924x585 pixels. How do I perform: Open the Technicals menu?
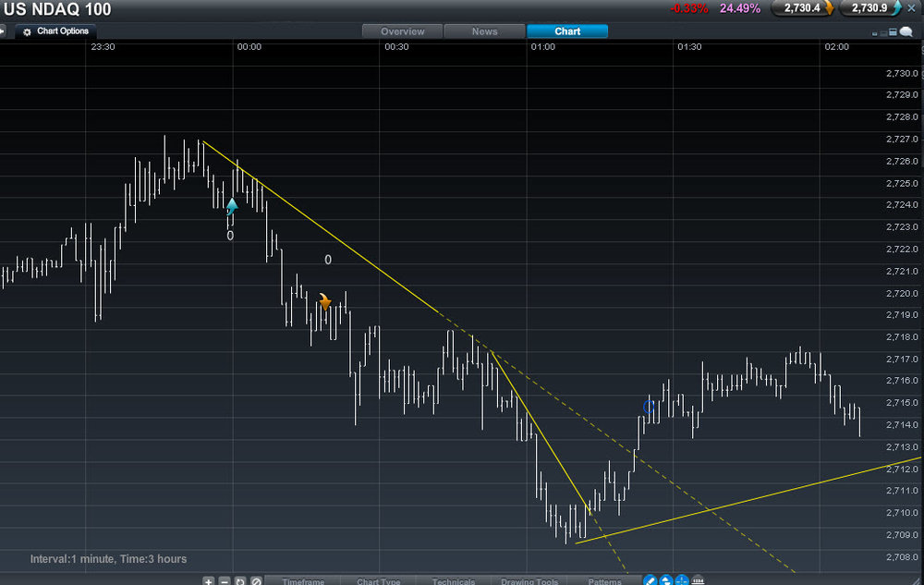(x=453, y=581)
